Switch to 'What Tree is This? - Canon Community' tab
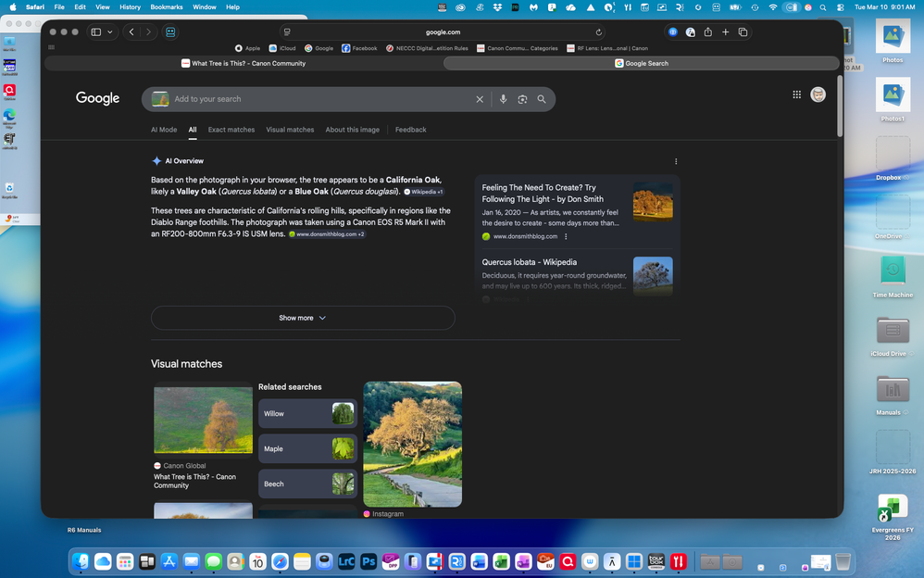This screenshot has height=578, width=924. [x=243, y=63]
